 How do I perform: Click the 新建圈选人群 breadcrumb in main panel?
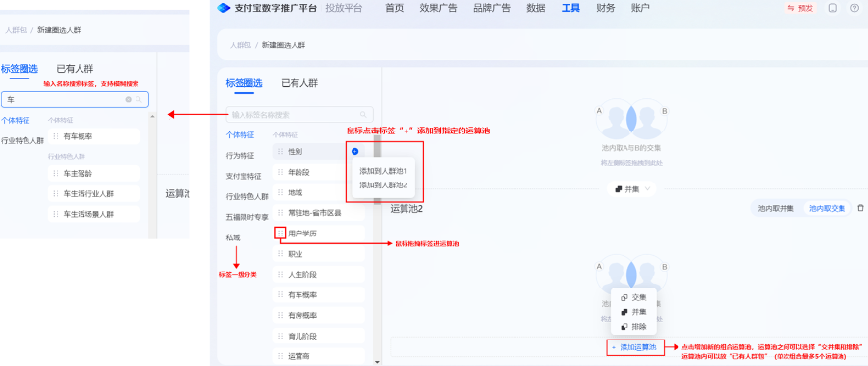click(284, 45)
